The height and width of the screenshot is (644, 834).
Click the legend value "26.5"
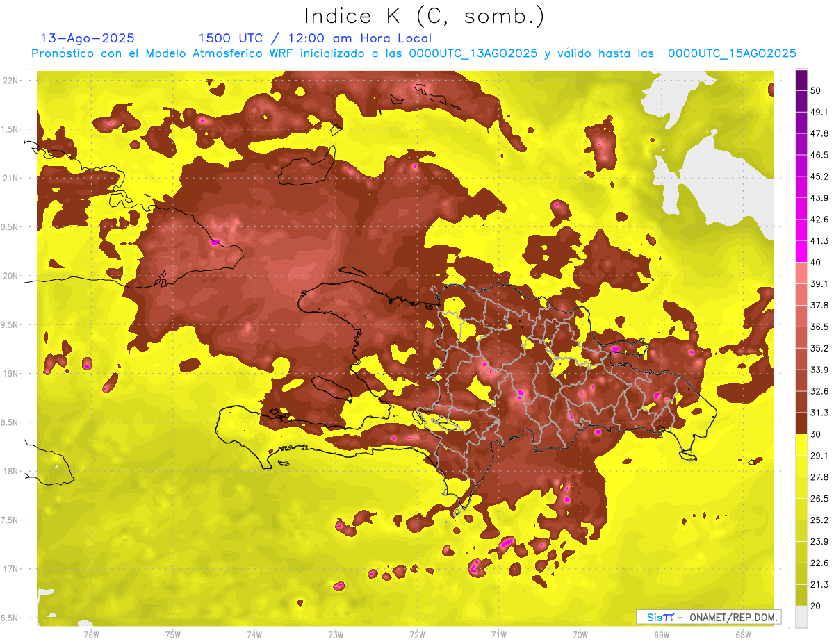[x=819, y=498]
